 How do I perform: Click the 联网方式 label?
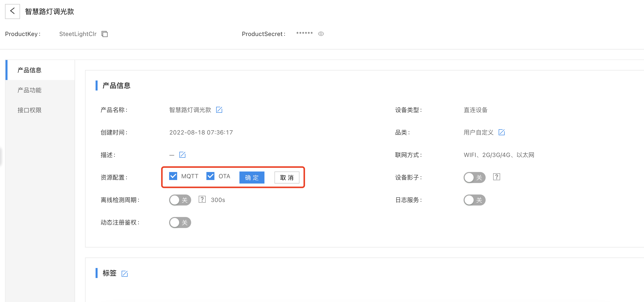(409, 155)
